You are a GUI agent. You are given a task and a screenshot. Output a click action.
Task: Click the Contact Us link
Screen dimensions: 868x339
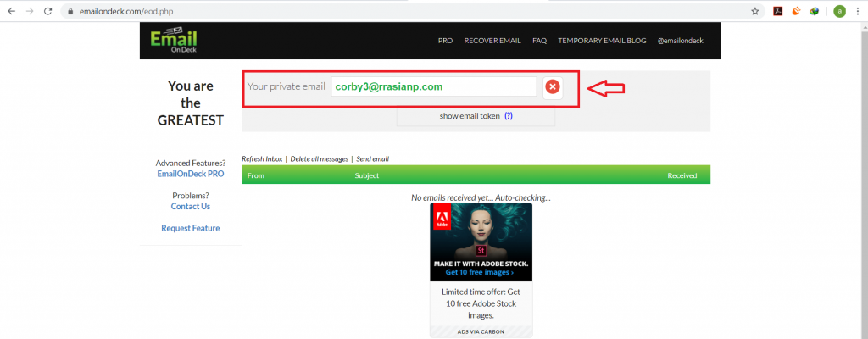coord(191,207)
